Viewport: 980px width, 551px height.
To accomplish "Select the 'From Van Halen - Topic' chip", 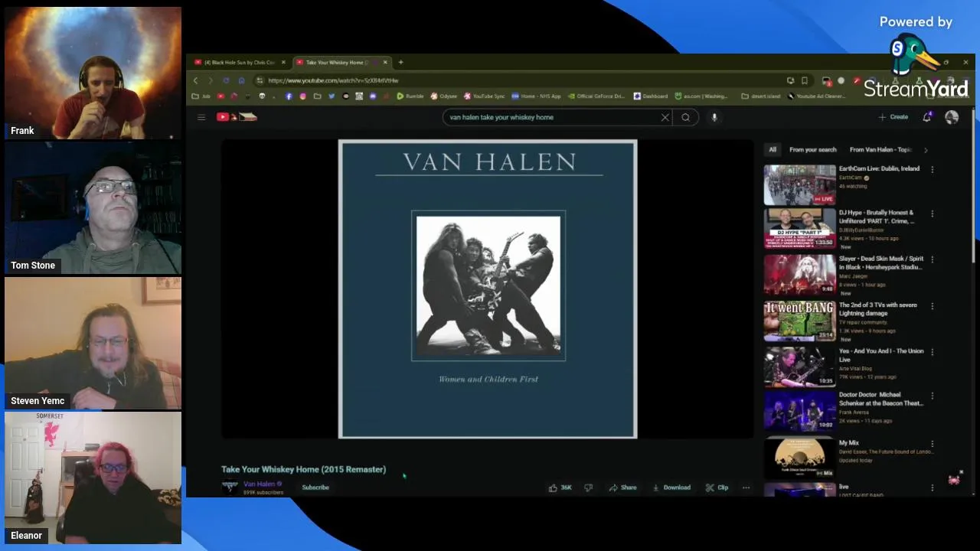I will 880,150.
